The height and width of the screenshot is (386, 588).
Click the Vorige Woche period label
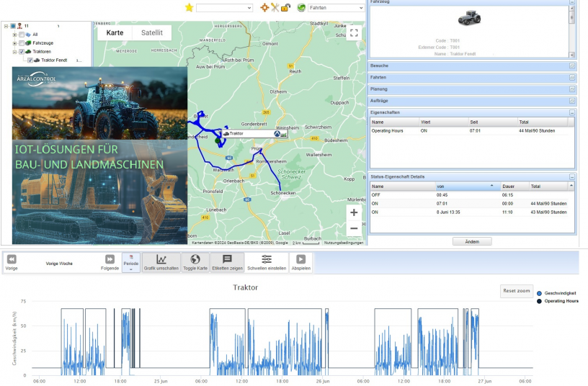59,264
